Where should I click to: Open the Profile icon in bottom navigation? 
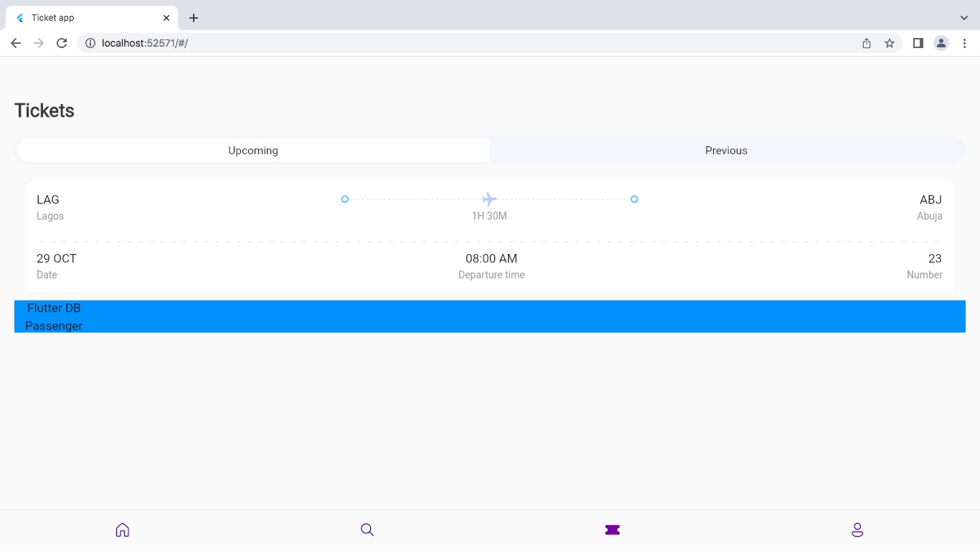(x=857, y=529)
